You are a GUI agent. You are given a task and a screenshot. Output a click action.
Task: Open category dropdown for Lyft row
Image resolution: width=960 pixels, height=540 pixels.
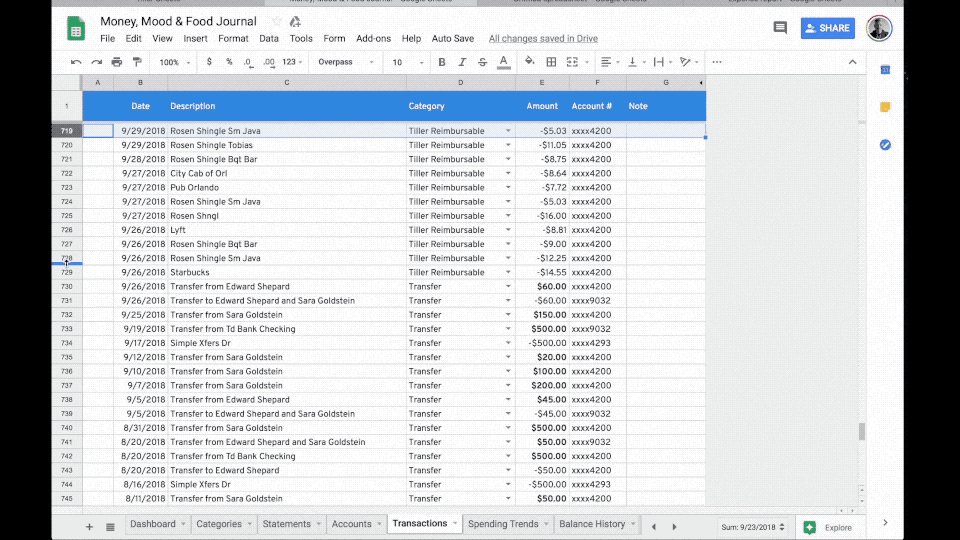click(508, 230)
